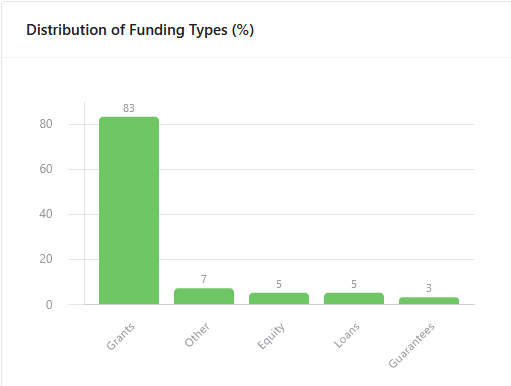Click the Grants x-axis label
Image resolution: width=511 pixels, height=386 pixels.
tap(121, 336)
